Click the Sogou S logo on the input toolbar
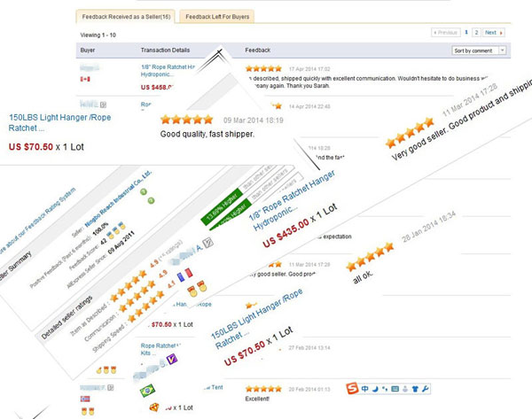This screenshot has width=532, height=419. (352, 389)
